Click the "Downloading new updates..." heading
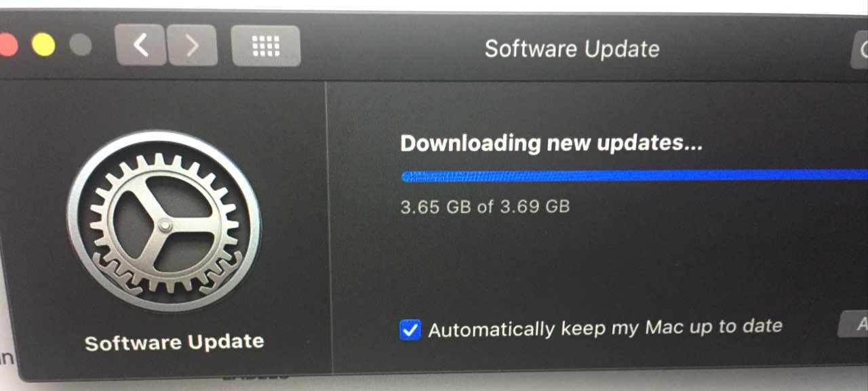 point(551,144)
